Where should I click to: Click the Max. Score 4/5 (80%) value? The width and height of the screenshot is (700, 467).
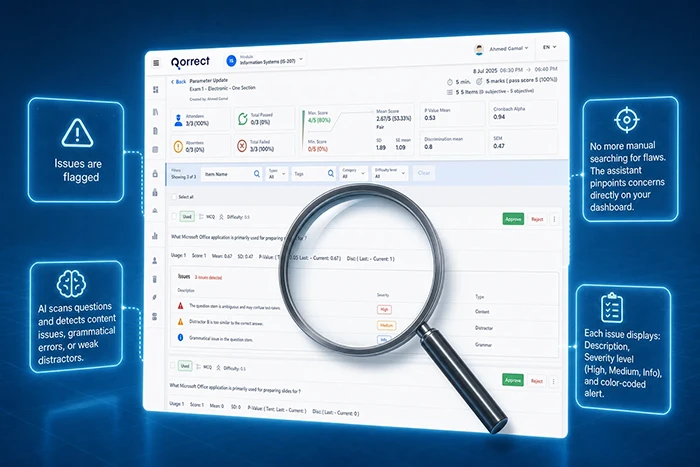pos(319,120)
